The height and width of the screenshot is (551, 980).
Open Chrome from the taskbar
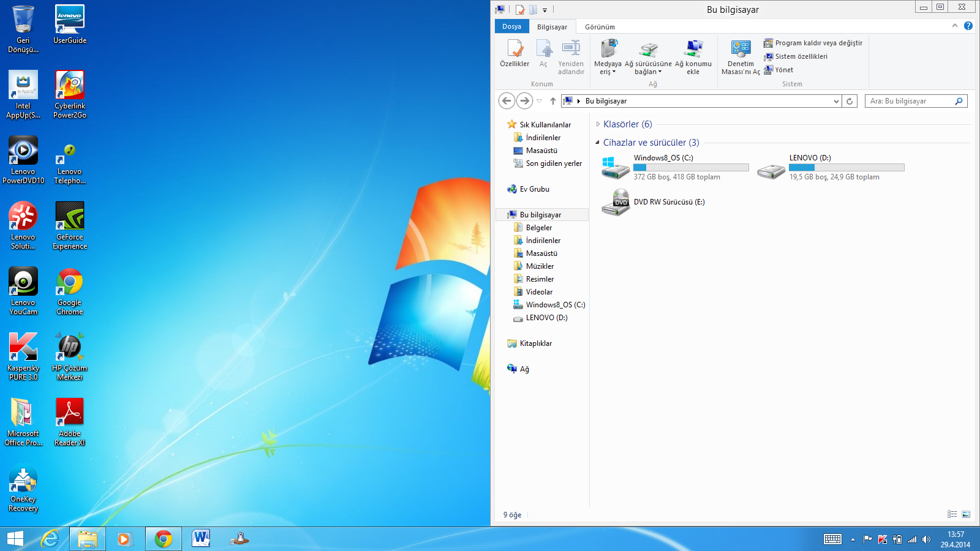163,539
